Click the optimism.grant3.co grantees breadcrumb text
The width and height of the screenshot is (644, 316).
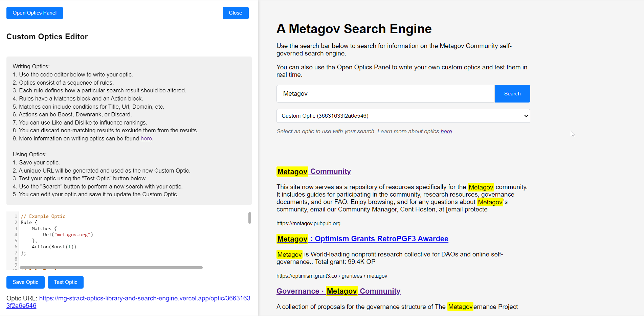coord(332,276)
